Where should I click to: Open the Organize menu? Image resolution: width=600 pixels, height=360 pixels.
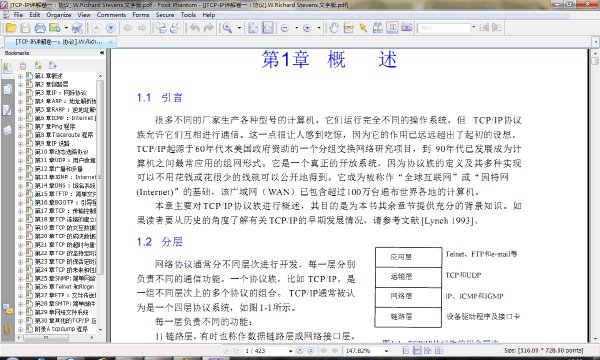[x=59, y=15]
